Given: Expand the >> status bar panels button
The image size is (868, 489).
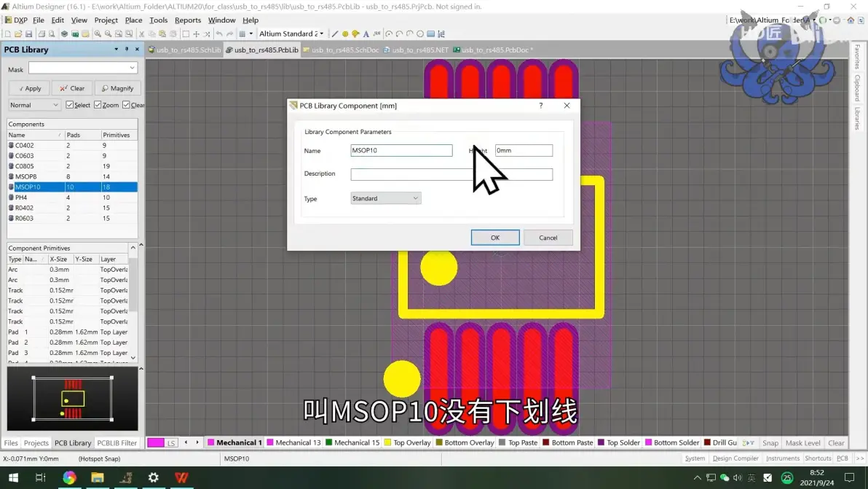Looking at the screenshot, I should [x=860, y=458].
